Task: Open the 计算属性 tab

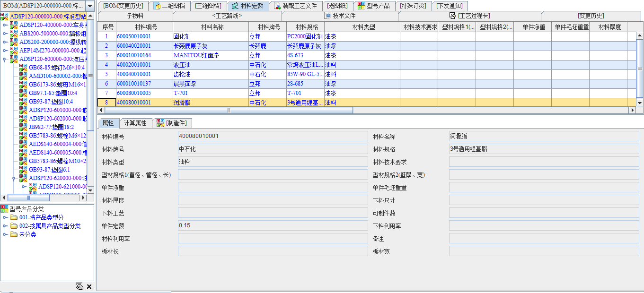Action: pyautogui.click(x=135, y=123)
